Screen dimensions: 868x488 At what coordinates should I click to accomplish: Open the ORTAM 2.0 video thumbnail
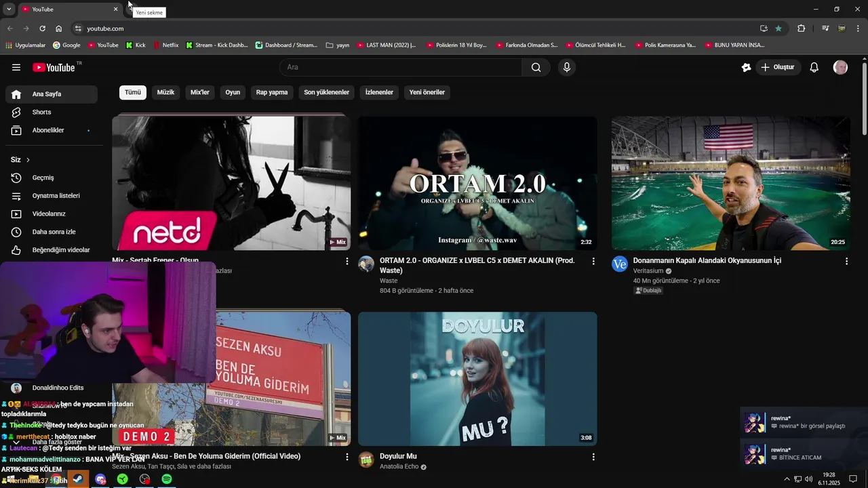pos(477,183)
